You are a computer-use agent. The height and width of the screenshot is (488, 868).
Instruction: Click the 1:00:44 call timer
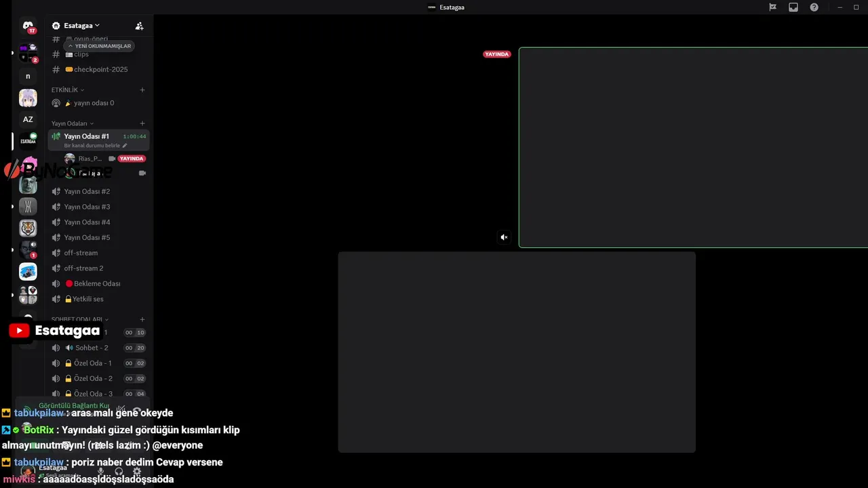tap(134, 136)
